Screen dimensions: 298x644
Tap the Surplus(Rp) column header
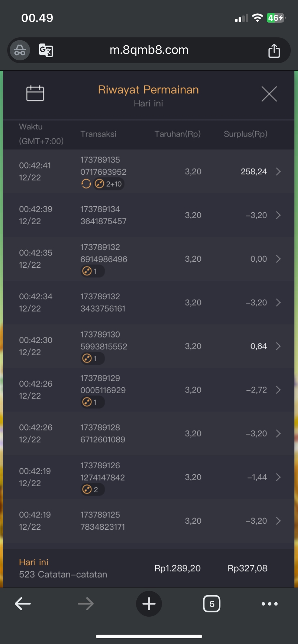(245, 134)
